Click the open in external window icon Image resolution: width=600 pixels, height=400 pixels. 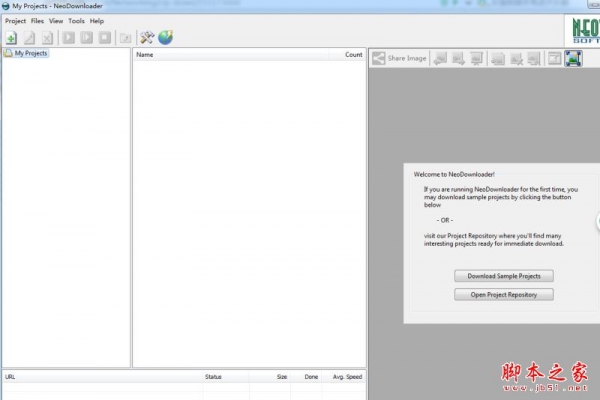[x=554, y=59]
